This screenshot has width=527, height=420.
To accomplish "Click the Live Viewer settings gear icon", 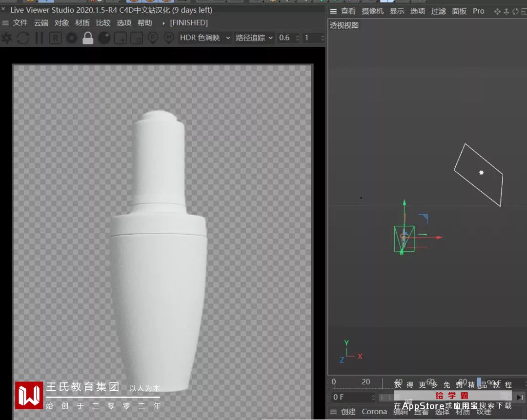I will pyautogui.click(x=71, y=38).
